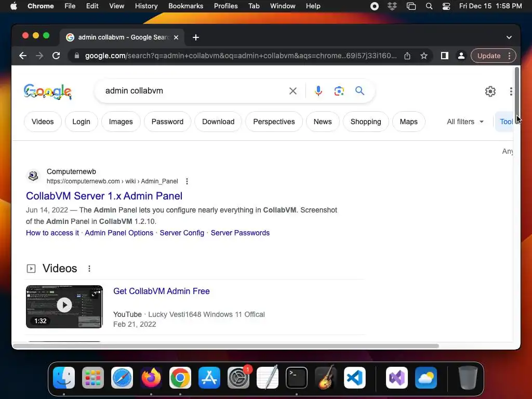Reload the Google search page
532x399 pixels.
point(56,56)
